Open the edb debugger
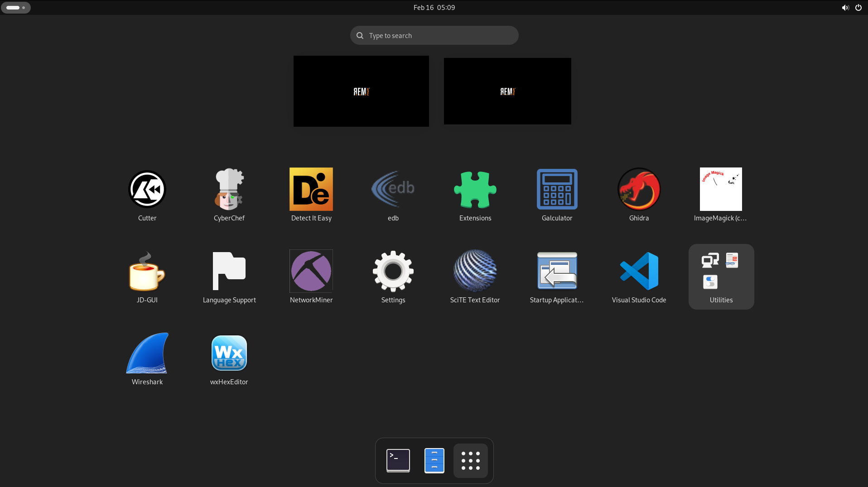The image size is (868, 487). (x=393, y=190)
